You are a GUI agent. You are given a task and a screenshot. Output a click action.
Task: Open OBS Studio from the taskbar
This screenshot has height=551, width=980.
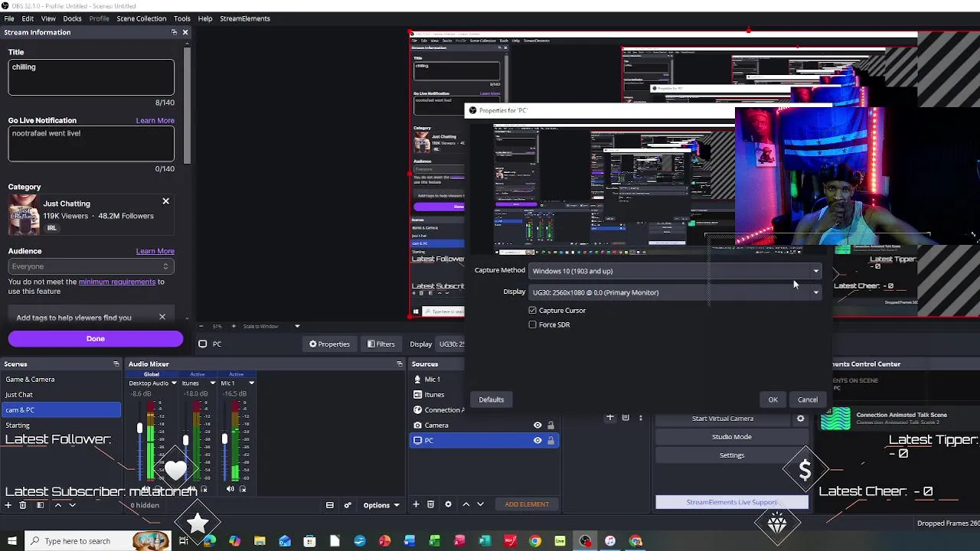point(585,541)
